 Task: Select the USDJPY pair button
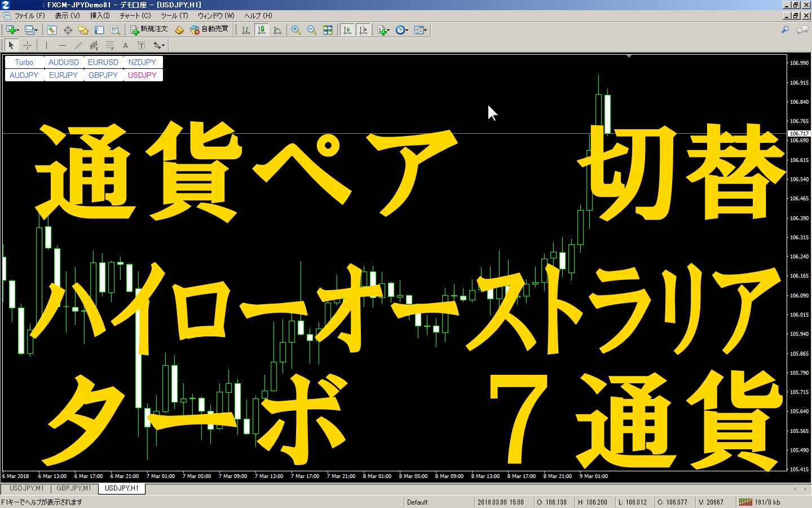point(142,75)
